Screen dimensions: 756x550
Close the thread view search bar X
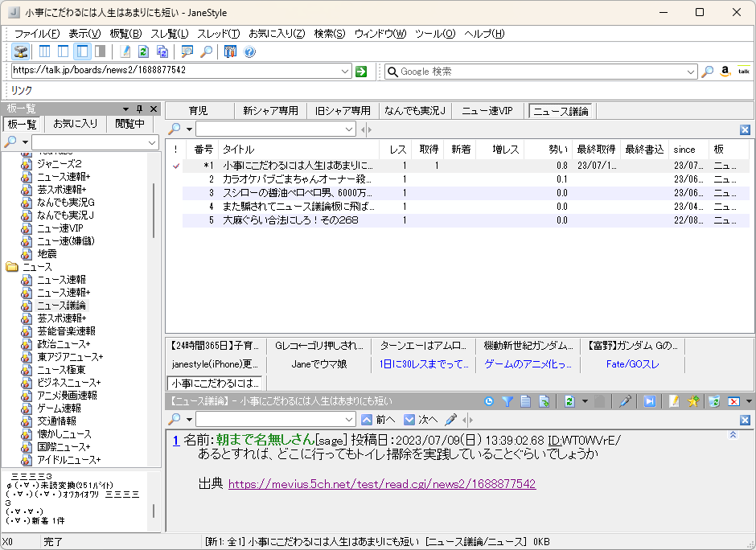745,420
